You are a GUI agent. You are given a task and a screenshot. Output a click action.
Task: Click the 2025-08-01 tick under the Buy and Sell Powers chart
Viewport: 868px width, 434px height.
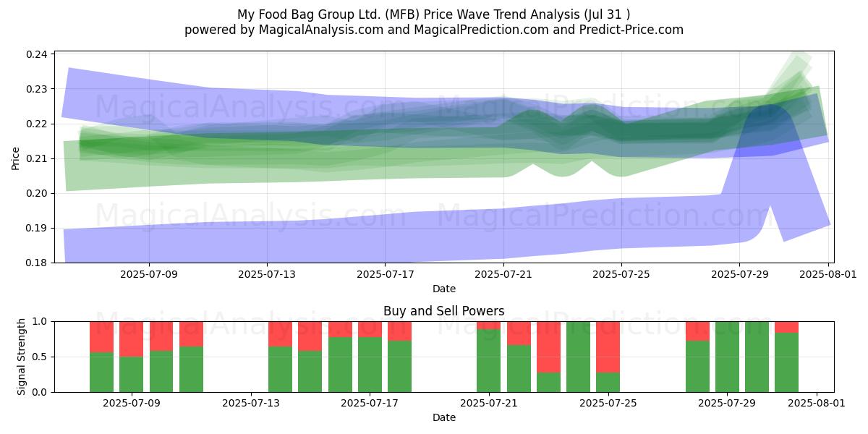(817, 403)
